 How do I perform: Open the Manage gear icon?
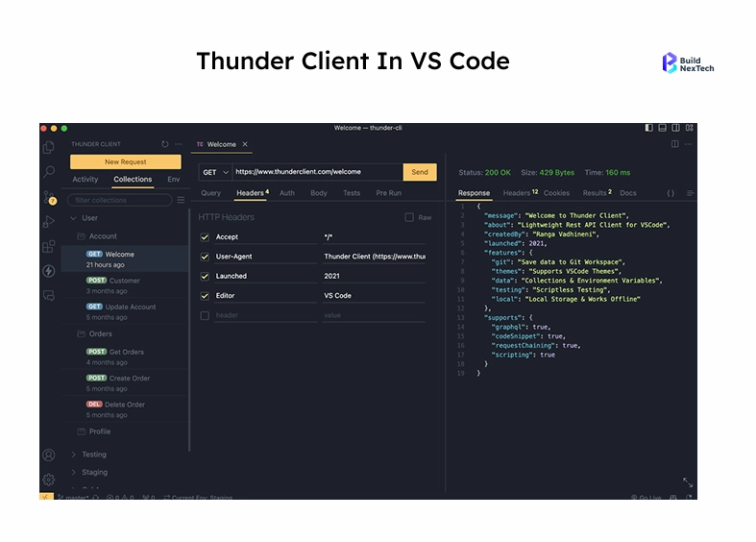point(49,480)
